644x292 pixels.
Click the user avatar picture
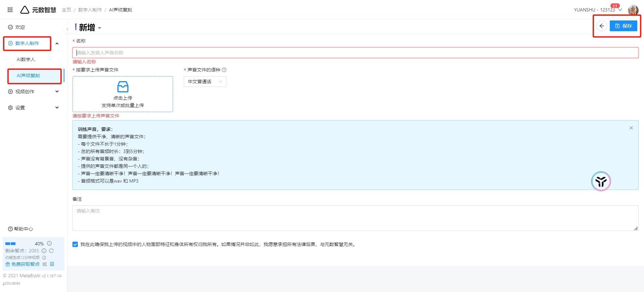pos(633,10)
